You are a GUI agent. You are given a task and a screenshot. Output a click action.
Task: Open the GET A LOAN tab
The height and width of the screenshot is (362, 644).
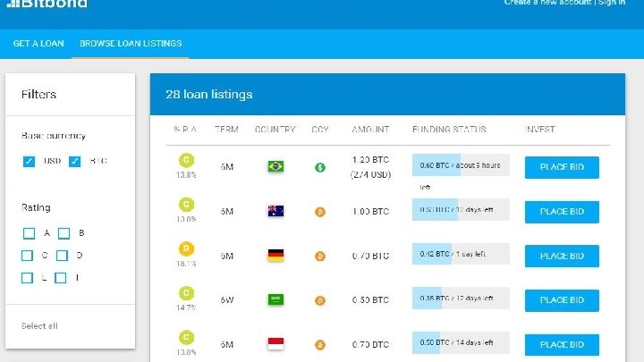[38, 44]
